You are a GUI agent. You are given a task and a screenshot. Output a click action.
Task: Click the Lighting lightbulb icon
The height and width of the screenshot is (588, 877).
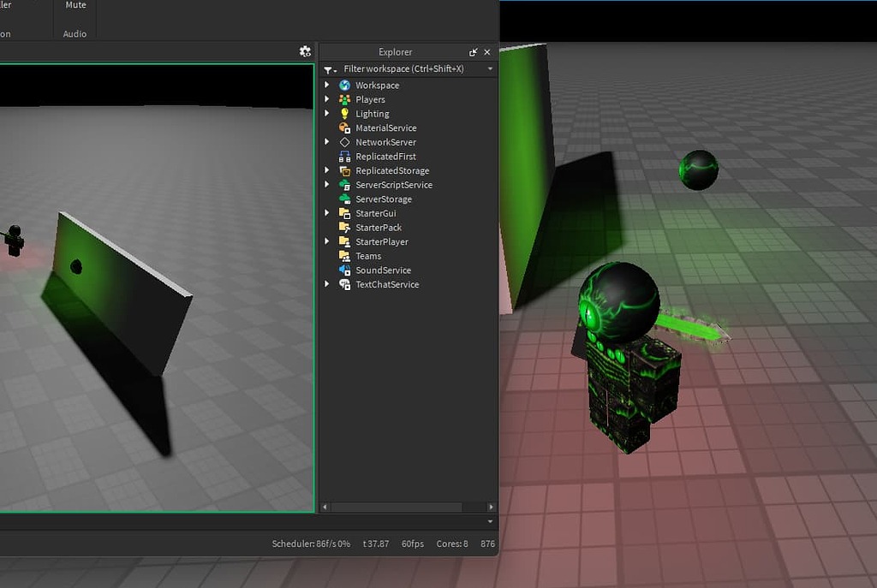pos(344,114)
